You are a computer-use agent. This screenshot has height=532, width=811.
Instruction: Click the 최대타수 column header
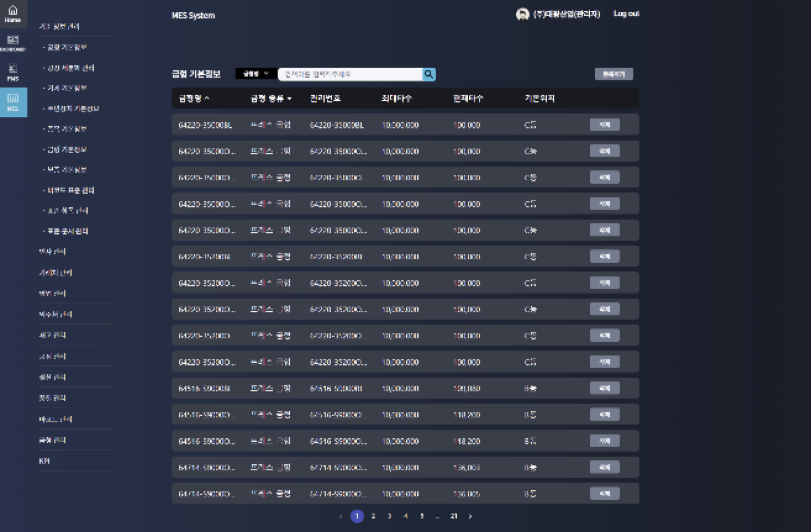[397, 99]
